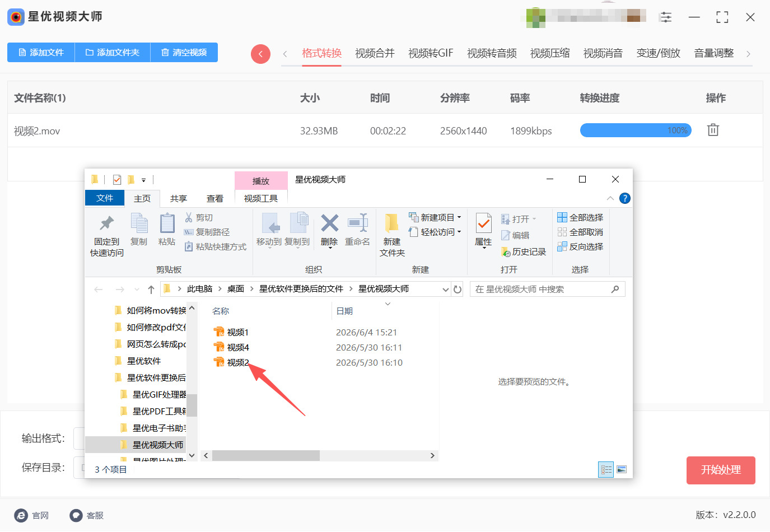The image size is (770, 532).
Task: Click the 清空视频 button
Action: [x=184, y=52]
